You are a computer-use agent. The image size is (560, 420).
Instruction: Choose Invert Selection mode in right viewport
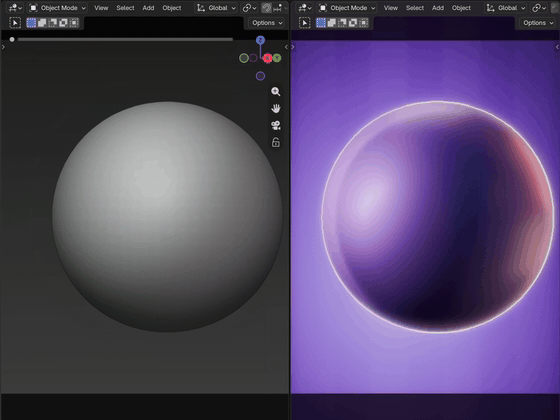353,23
